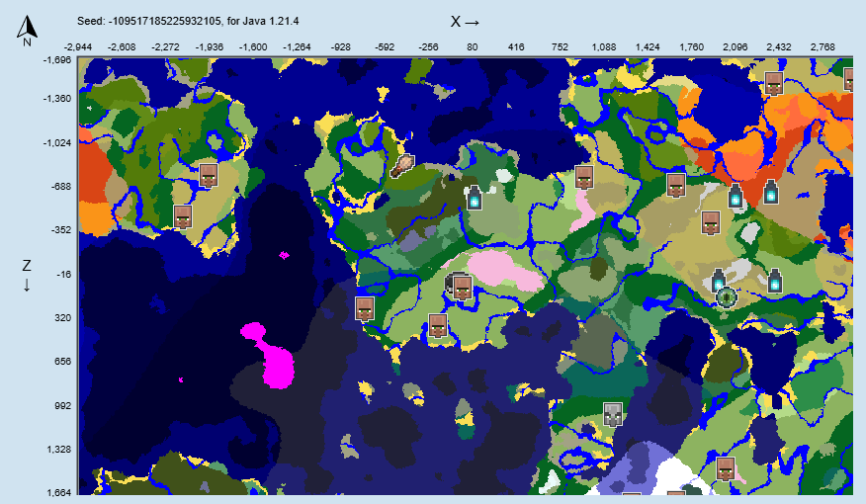Click the village icon right of the snowy white biome

[725, 468]
